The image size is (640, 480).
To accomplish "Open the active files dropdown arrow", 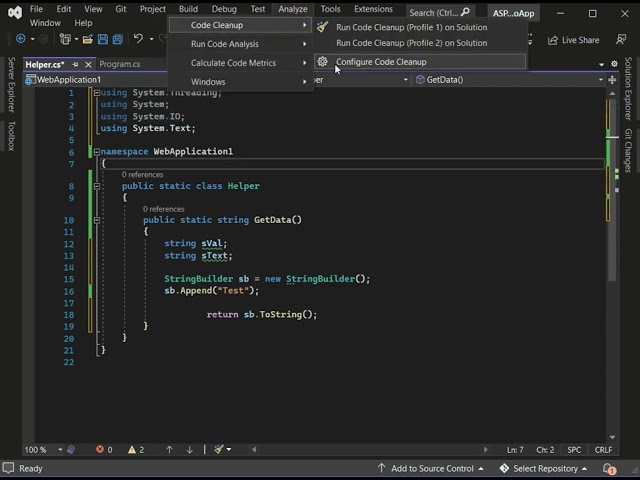I will pos(601,64).
